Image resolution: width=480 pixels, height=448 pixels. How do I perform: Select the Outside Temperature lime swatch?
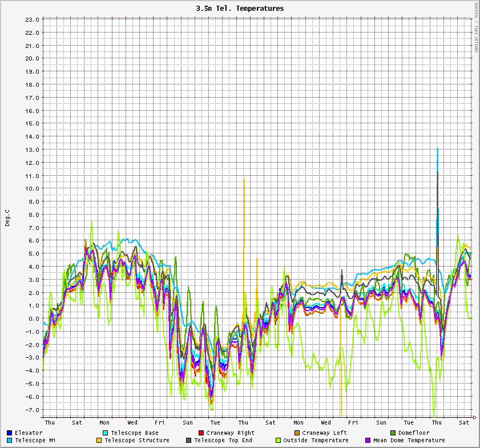[x=279, y=441]
